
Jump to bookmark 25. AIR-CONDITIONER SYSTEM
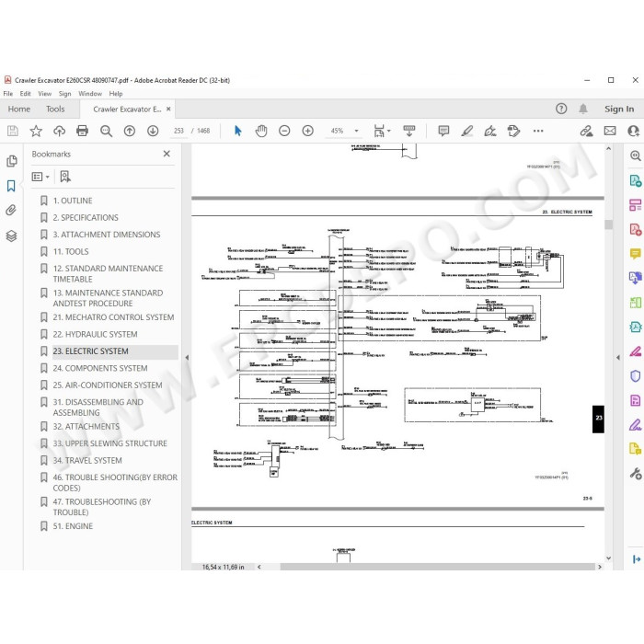(x=108, y=385)
